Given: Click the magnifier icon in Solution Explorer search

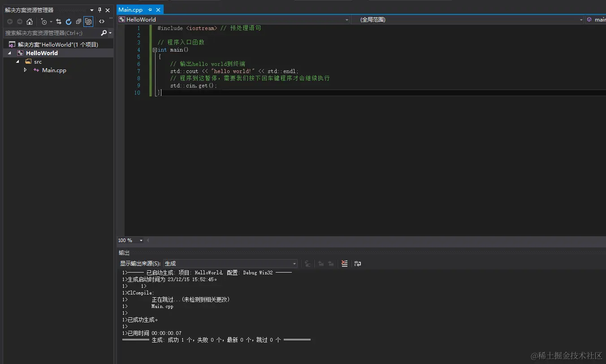Looking at the screenshot, I should coord(104,33).
